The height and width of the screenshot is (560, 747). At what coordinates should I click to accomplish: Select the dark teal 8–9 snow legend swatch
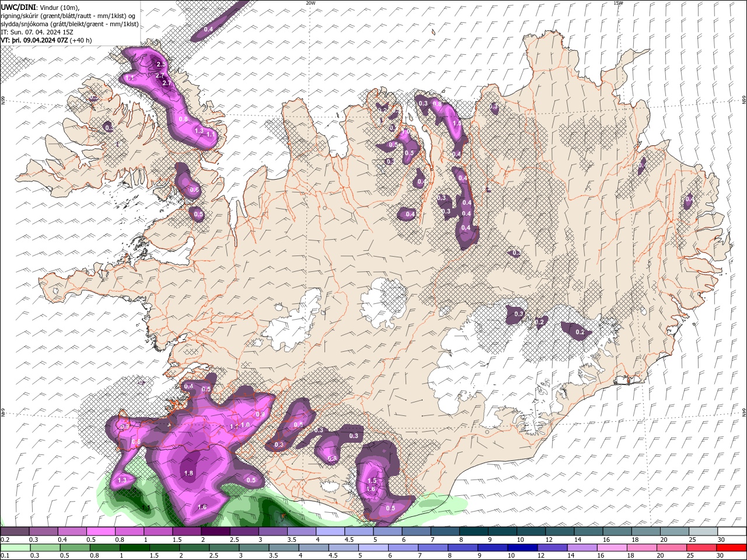coord(474,531)
